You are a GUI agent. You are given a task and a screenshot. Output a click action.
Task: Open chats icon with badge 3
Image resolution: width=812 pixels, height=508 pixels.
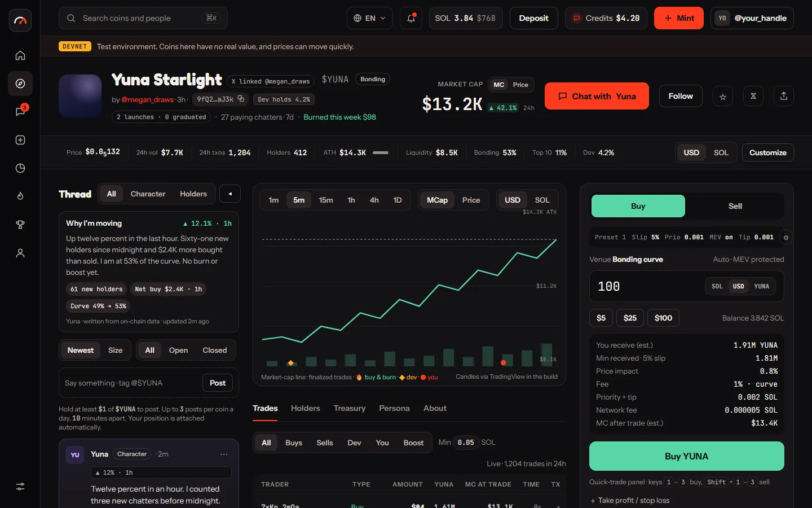coord(20,111)
